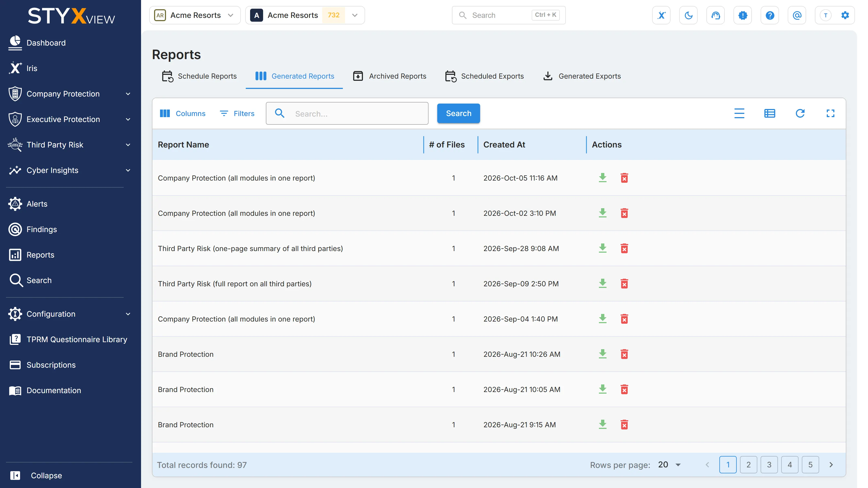Download the 2026-Oct-05 11:16 AM report
This screenshot has height=488, width=868.
602,178
